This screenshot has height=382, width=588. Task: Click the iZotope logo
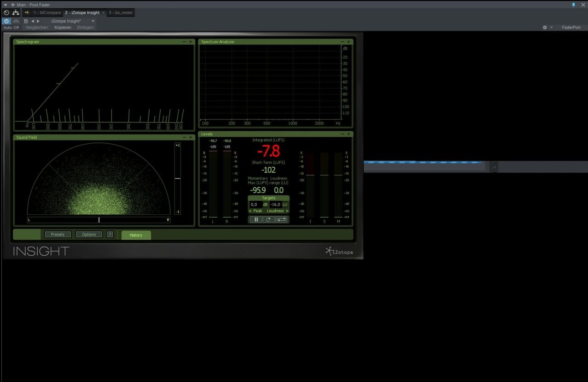click(339, 251)
